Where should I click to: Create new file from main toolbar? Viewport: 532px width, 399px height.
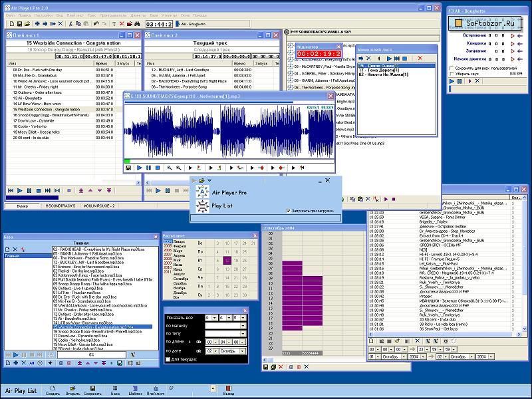pos(11,24)
